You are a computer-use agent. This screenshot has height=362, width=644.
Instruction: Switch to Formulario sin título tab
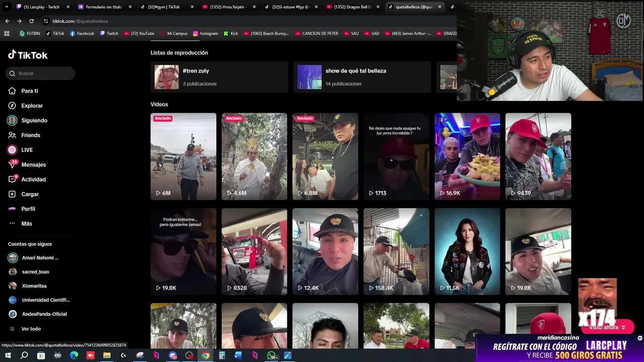(x=104, y=7)
